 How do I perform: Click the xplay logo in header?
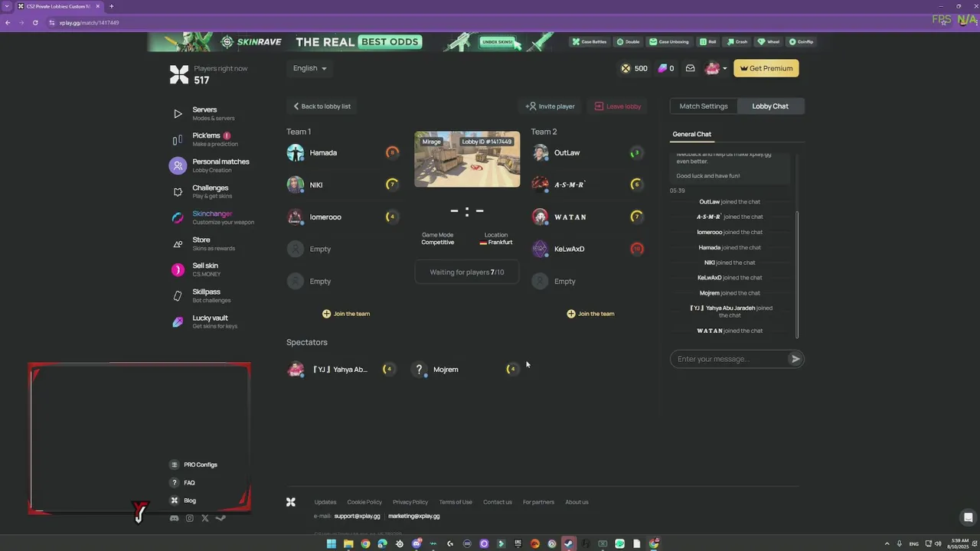coord(179,74)
